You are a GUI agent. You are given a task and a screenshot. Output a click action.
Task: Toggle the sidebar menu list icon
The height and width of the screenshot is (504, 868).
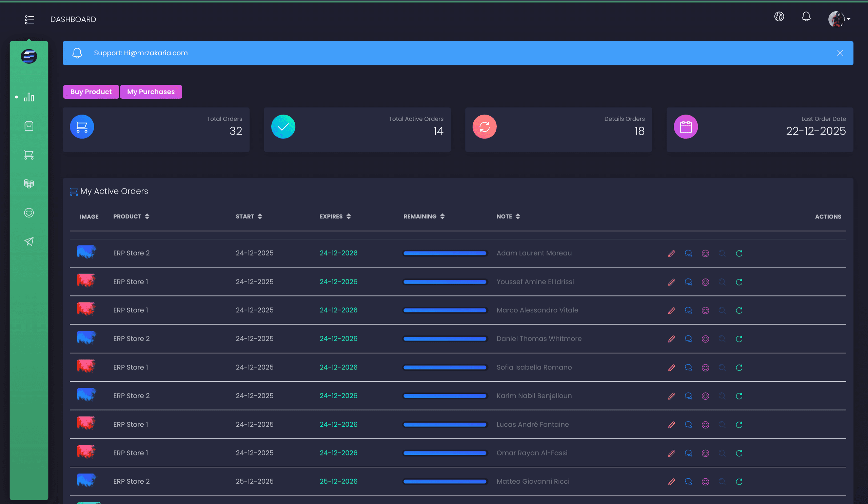tap(29, 20)
